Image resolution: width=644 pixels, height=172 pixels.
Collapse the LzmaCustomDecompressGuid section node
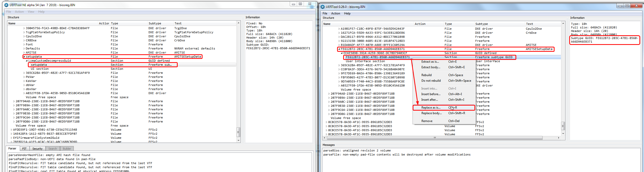(x=27, y=61)
